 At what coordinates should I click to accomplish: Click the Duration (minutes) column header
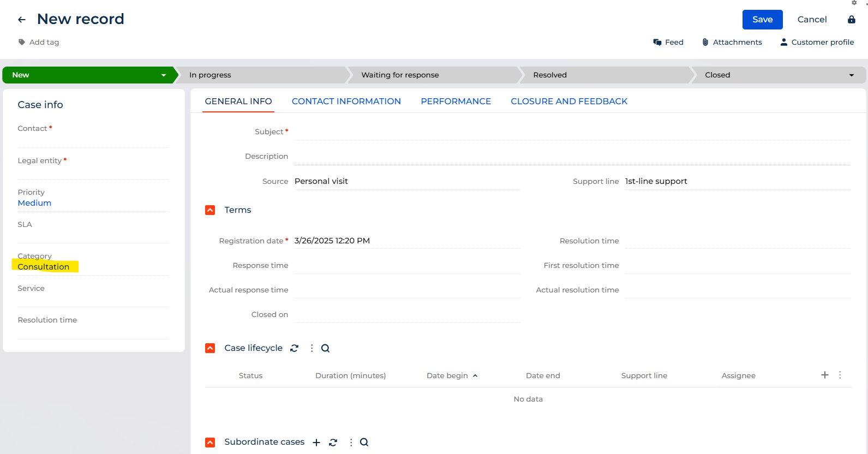point(351,375)
